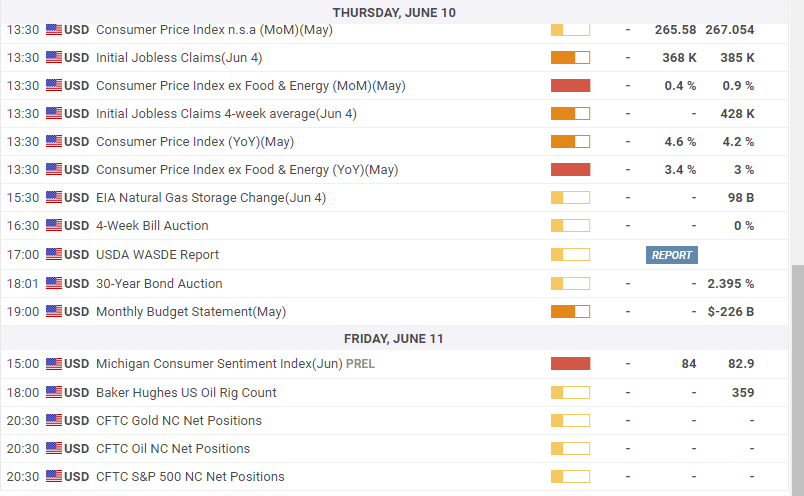Open the 4-Week Bill Auction event
Viewport: 804px width, 496px height.
click(x=152, y=226)
